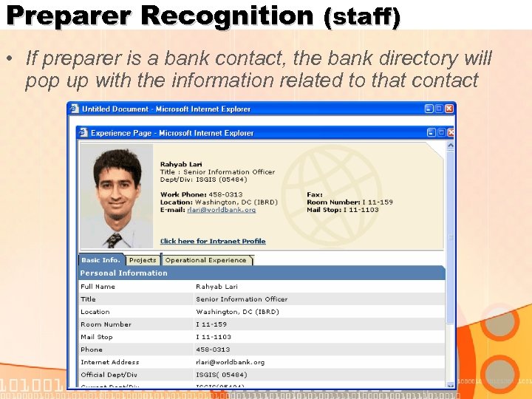
Task: Switch to the Projects tab
Action: tap(143, 260)
